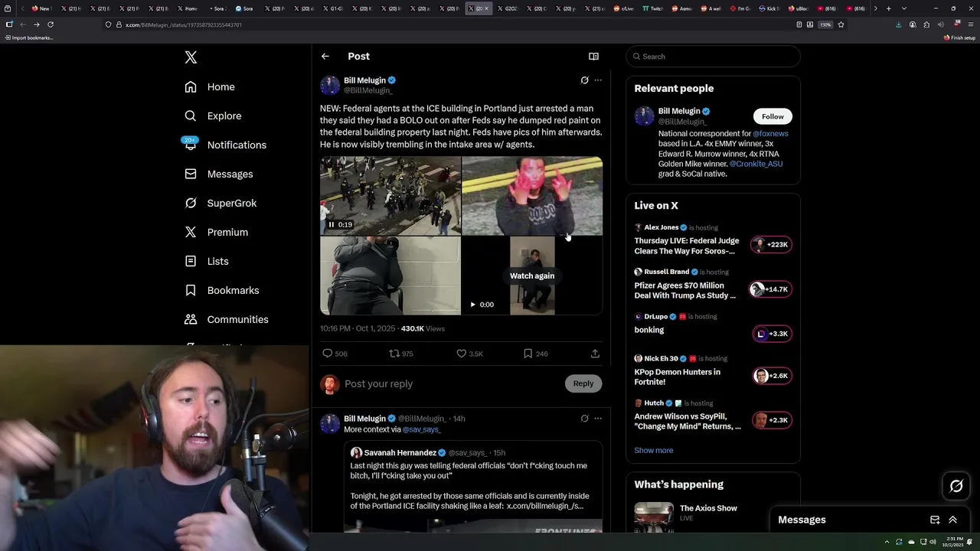The image size is (980, 551).
Task: Click the 430.1K Views count
Action: pyautogui.click(x=423, y=328)
